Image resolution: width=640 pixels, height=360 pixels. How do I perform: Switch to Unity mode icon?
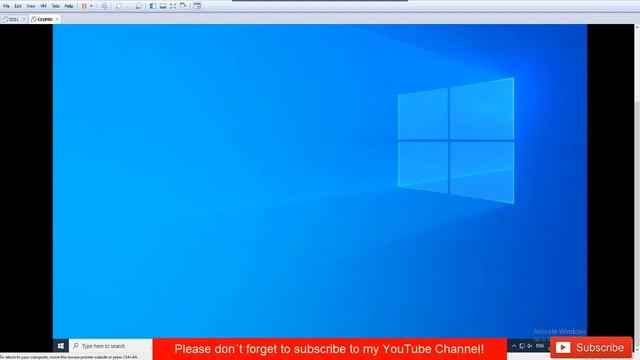coord(183,6)
